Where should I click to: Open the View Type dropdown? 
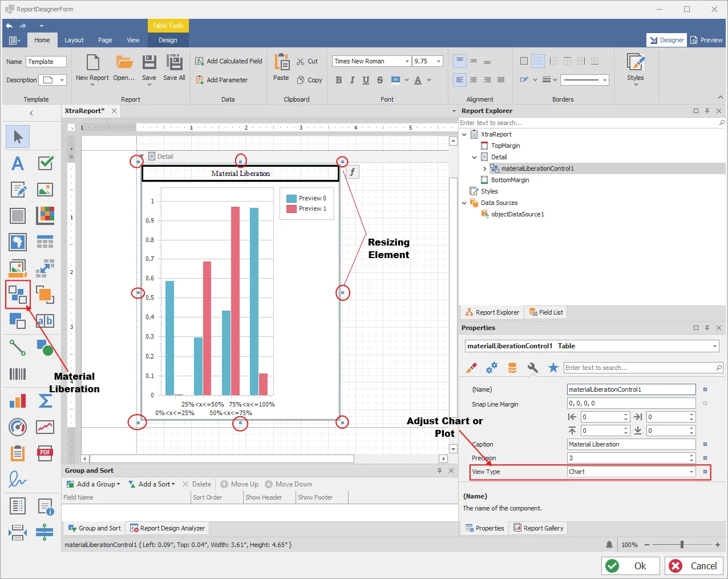pyautogui.click(x=691, y=472)
